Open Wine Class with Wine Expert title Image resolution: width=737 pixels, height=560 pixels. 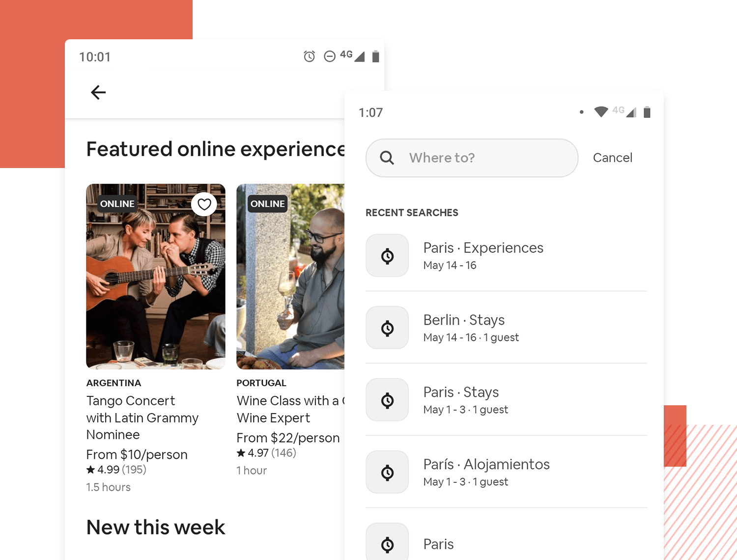point(290,409)
